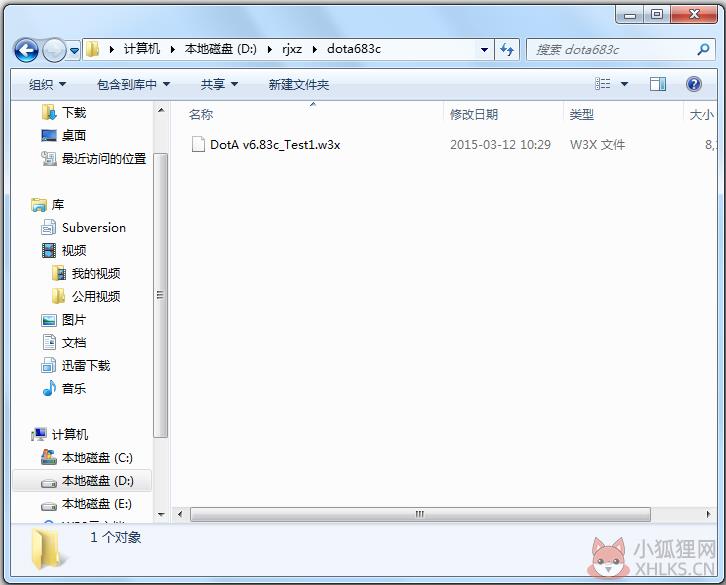
Task: Select 本地磁盘 (C:) in navigation pane
Action: (x=97, y=458)
